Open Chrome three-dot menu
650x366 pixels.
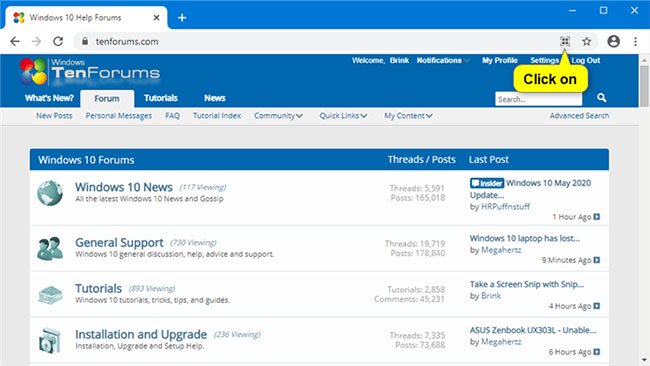coord(635,41)
